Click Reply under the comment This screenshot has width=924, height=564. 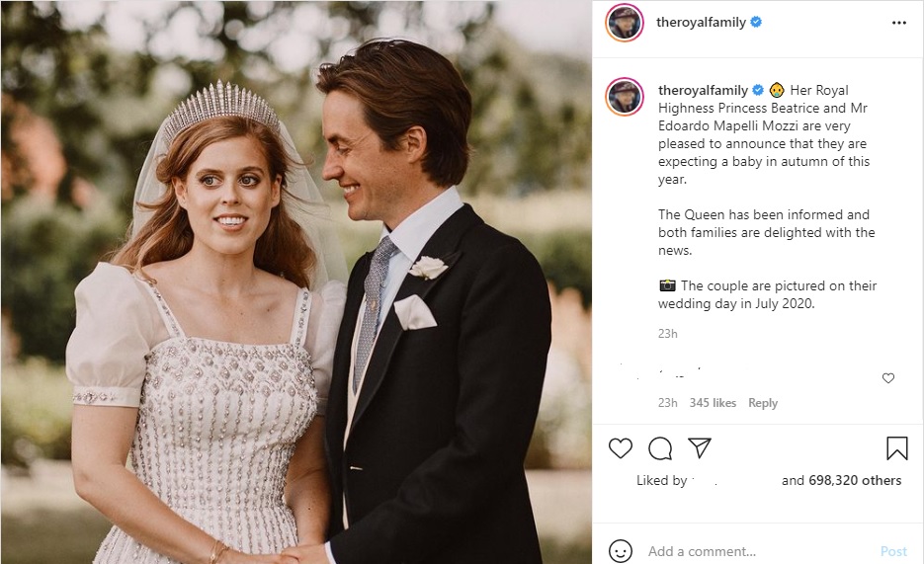tap(763, 403)
